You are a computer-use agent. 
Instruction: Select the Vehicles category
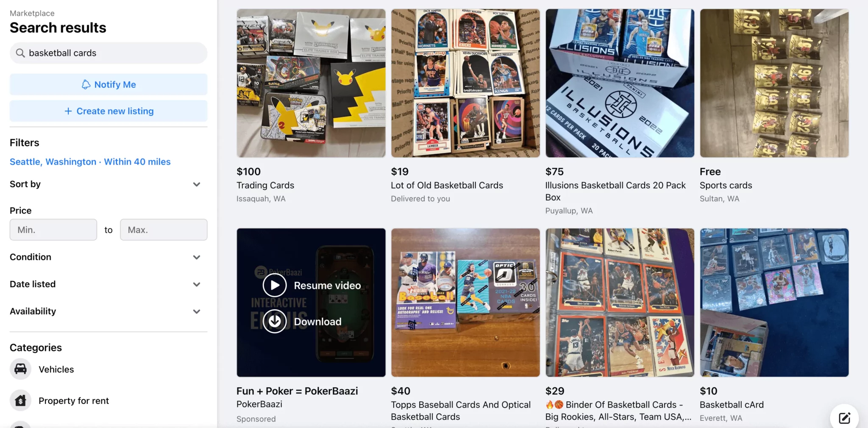[56, 369]
